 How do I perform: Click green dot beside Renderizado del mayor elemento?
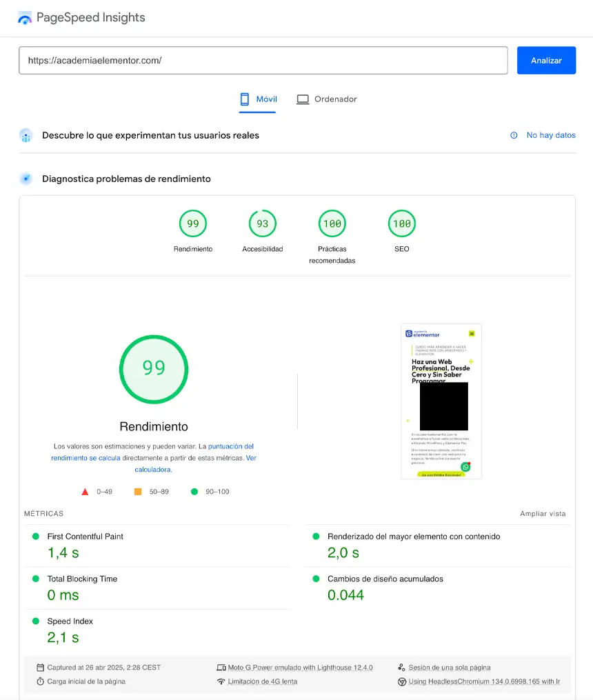click(x=316, y=536)
